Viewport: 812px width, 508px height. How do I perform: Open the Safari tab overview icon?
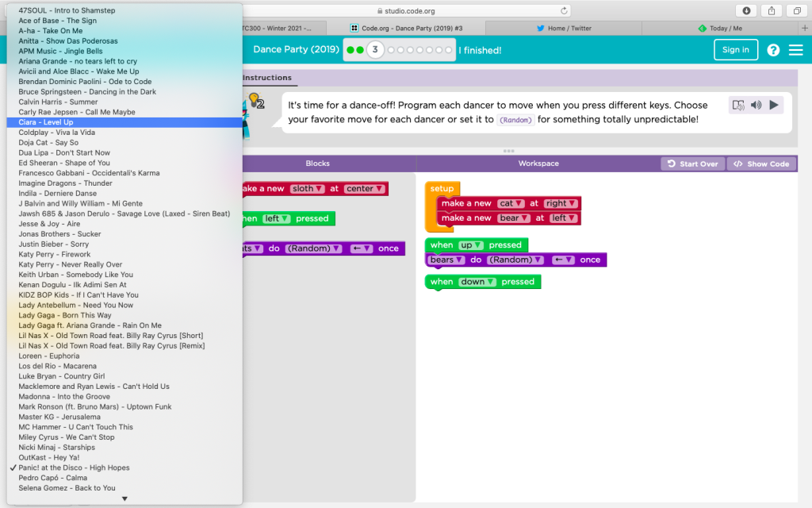(797, 10)
